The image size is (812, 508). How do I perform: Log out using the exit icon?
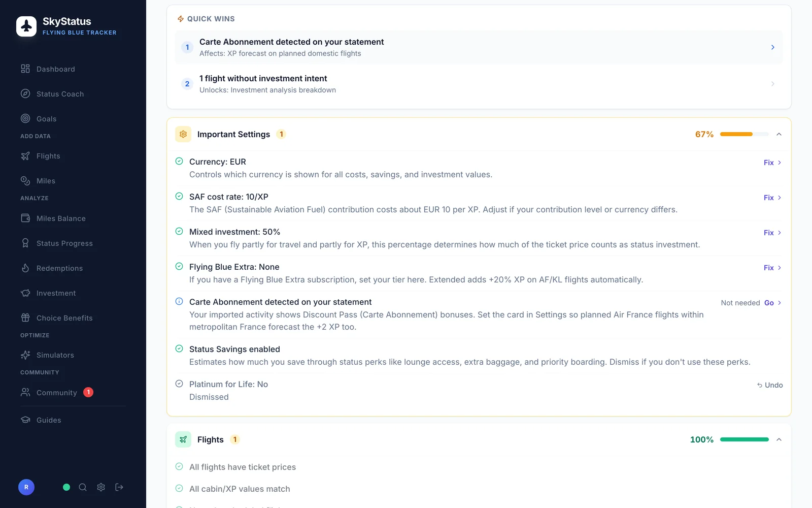119,487
